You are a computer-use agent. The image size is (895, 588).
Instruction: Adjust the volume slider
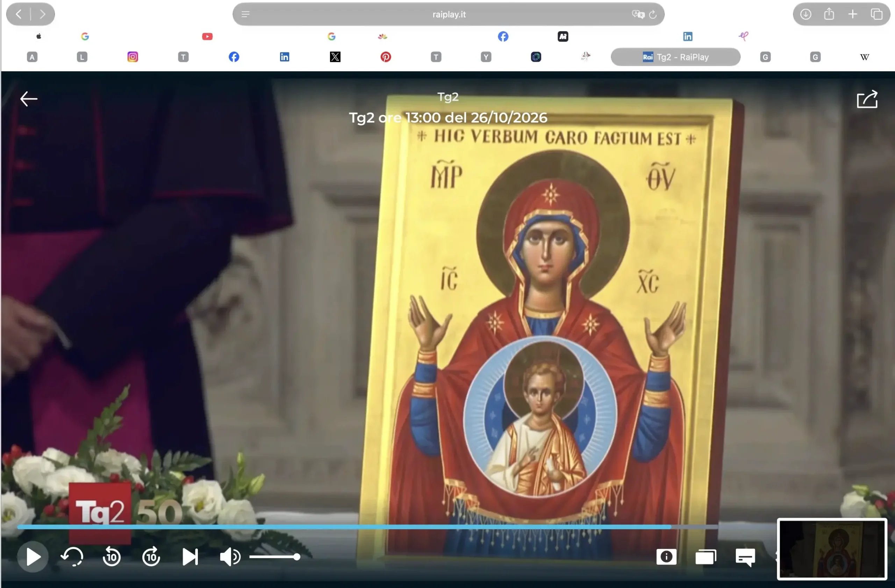274,557
